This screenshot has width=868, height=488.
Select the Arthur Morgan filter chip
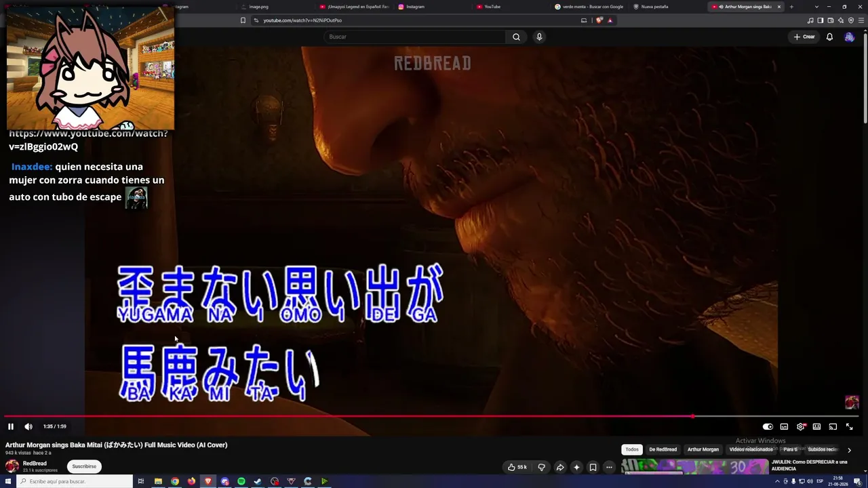tap(703, 449)
